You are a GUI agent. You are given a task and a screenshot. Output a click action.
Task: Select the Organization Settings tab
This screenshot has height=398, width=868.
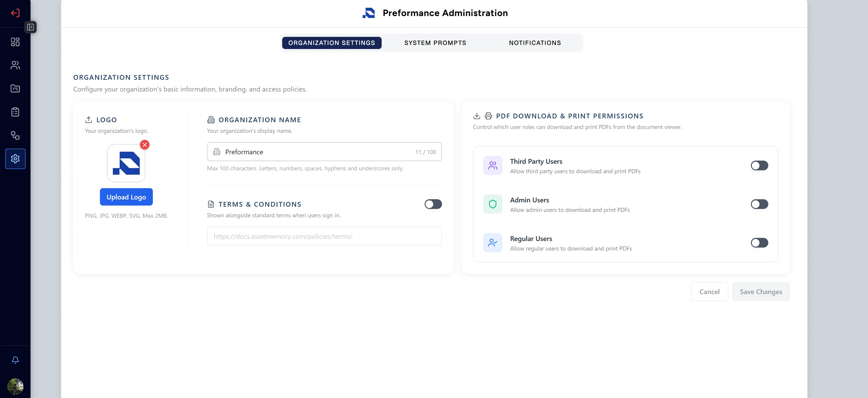pyautogui.click(x=331, y=43)
